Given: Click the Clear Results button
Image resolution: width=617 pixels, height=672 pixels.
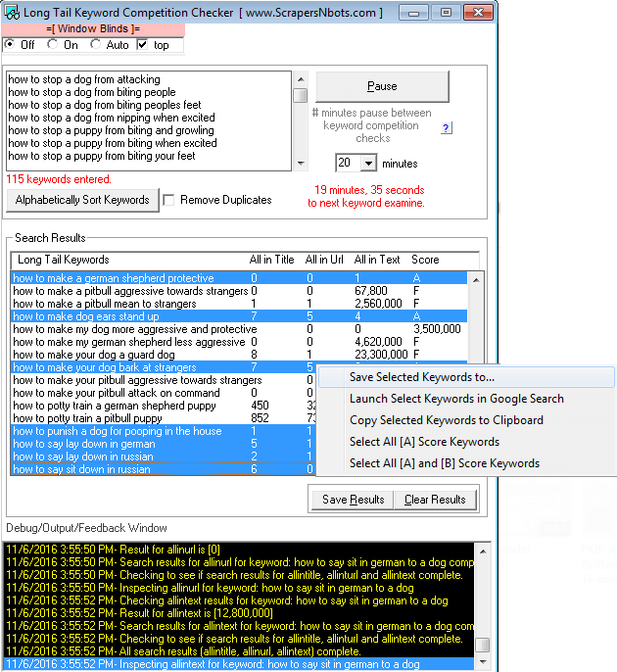Looking at the screenshot, I should [x=435, y=500].
